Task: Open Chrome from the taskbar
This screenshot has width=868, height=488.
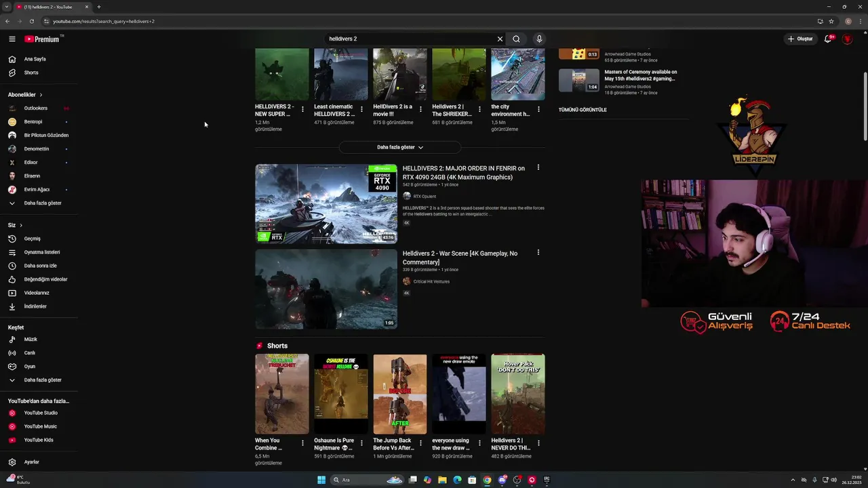Action: 487,480
